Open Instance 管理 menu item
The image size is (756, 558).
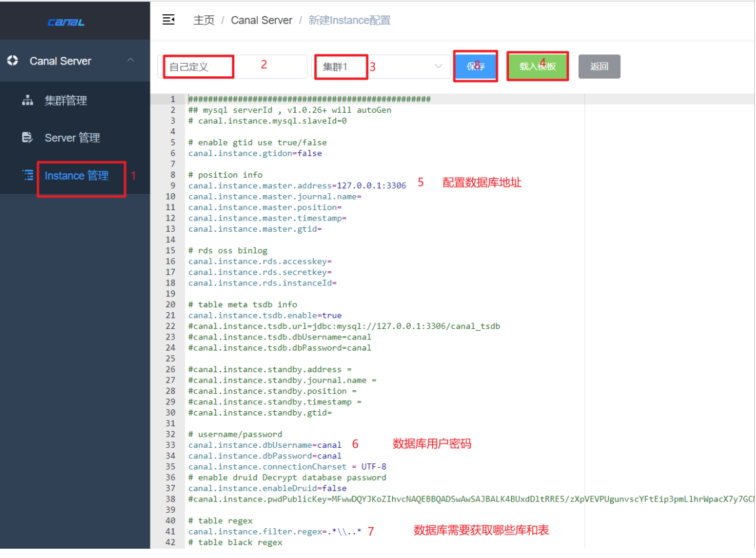77,175
